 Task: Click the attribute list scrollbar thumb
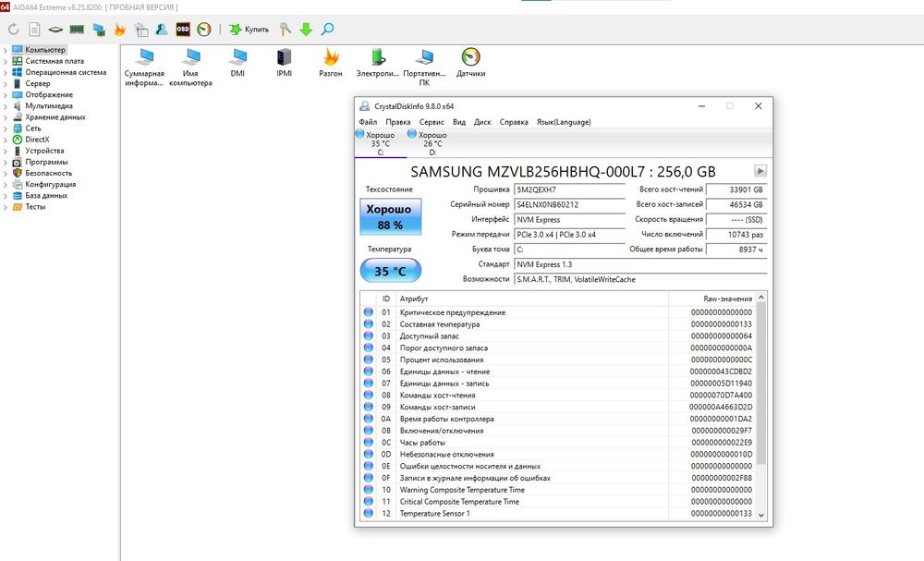[760, 383]
